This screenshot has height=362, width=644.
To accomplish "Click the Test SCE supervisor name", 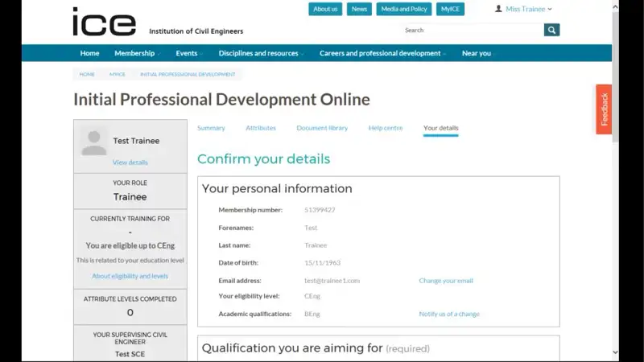I will click(130, 354).
